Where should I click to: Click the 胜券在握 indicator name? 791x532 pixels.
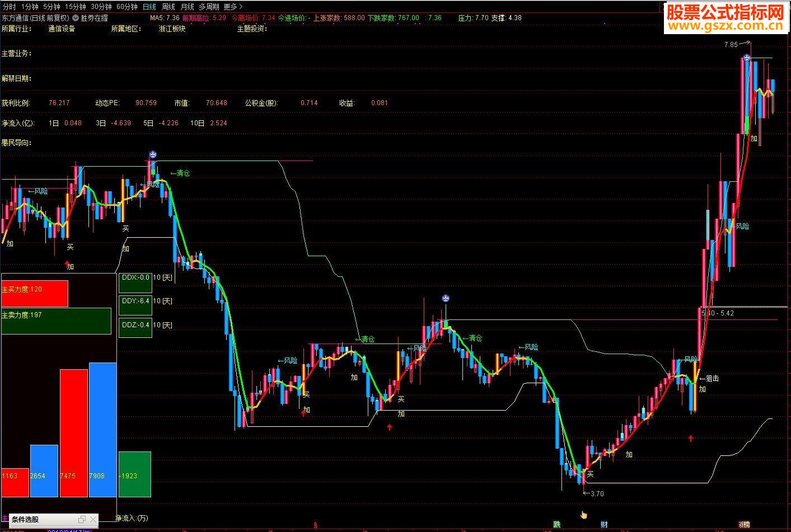[x=95, y=18]
